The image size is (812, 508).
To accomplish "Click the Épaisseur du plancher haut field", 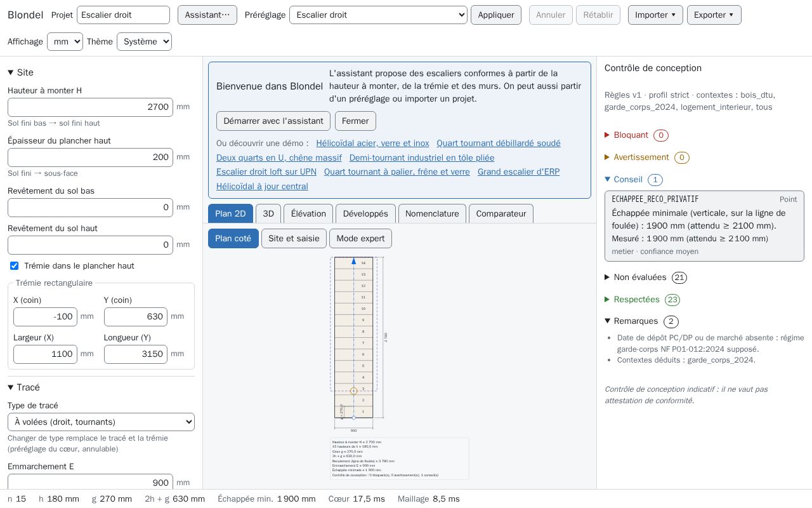I will tap(90, 157).
